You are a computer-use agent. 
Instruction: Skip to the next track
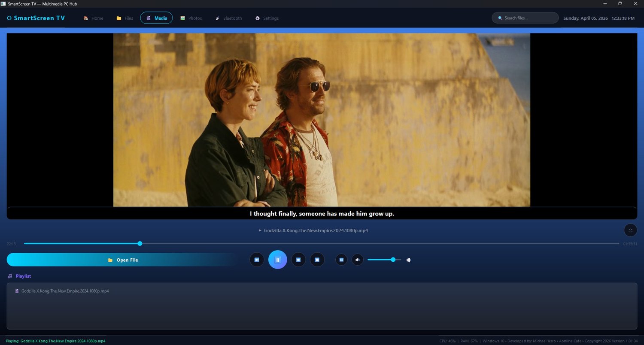[298, 260]
